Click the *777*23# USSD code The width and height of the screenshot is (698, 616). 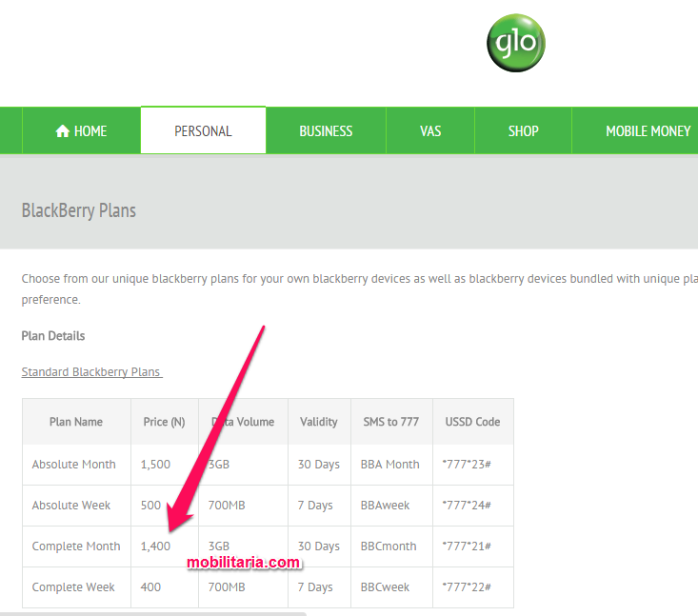click(x=467, y=465)
